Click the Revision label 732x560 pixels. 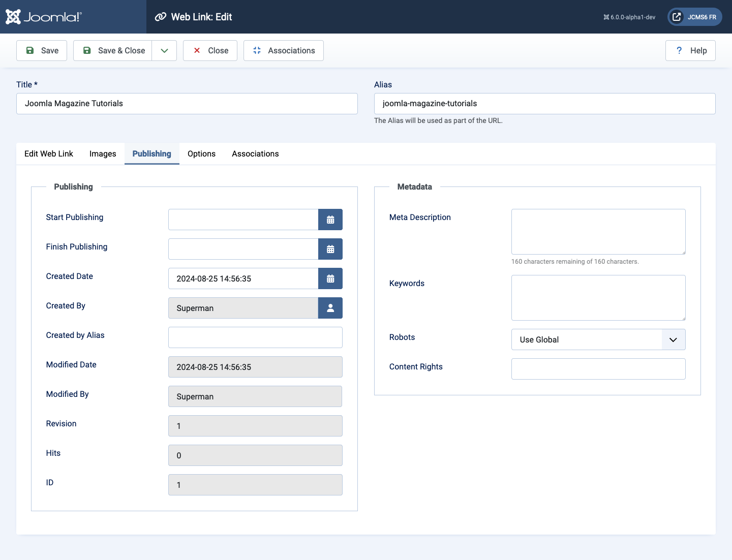[x=61, y=423]
